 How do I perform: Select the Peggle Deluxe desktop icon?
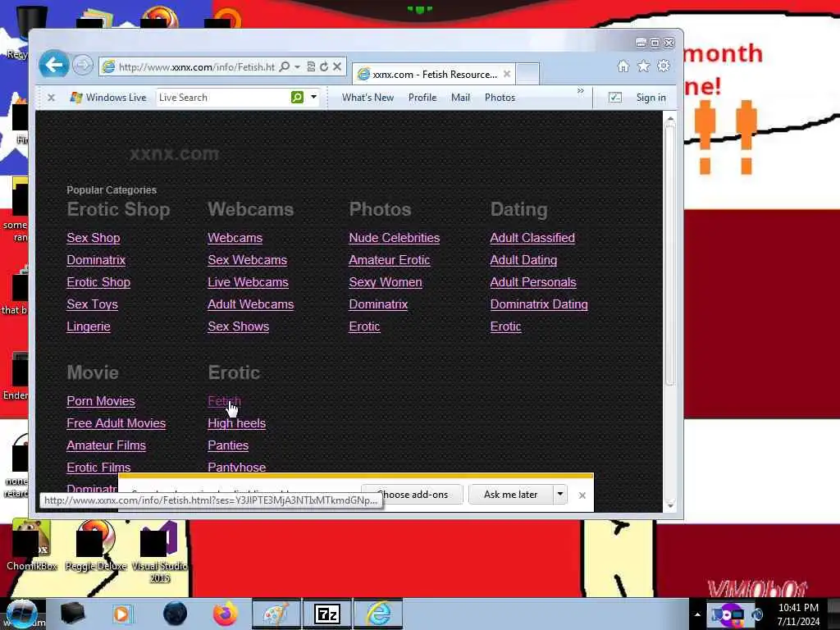96,545
